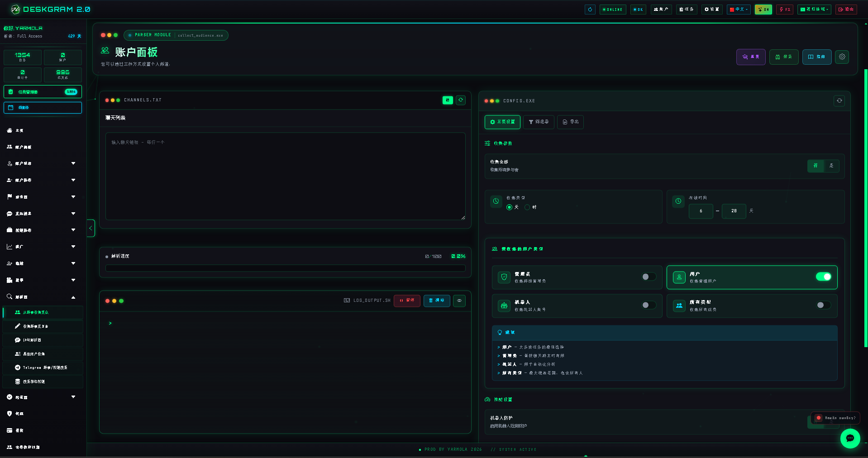Enable the 机器人 bots toggle

point(649,305)
